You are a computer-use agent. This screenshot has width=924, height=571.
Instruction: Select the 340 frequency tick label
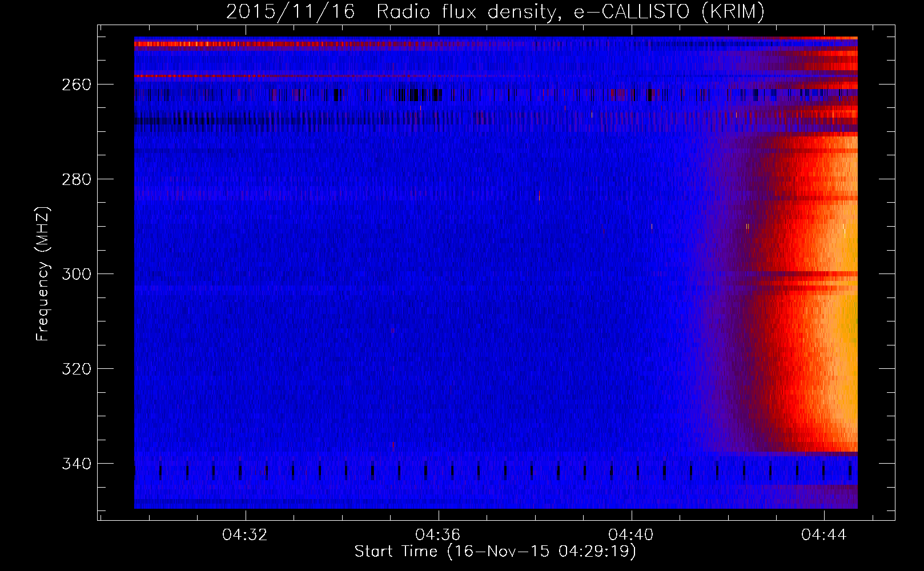[x=77, y=464]
